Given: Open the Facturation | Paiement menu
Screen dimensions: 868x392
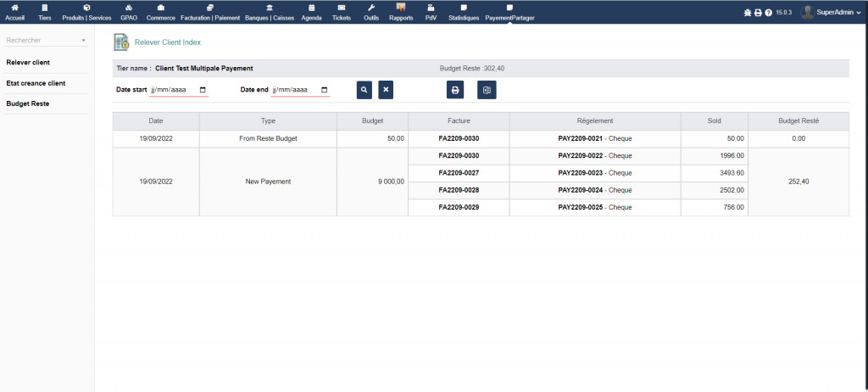Looking at the screenshot, I should [x=210, y=12].
